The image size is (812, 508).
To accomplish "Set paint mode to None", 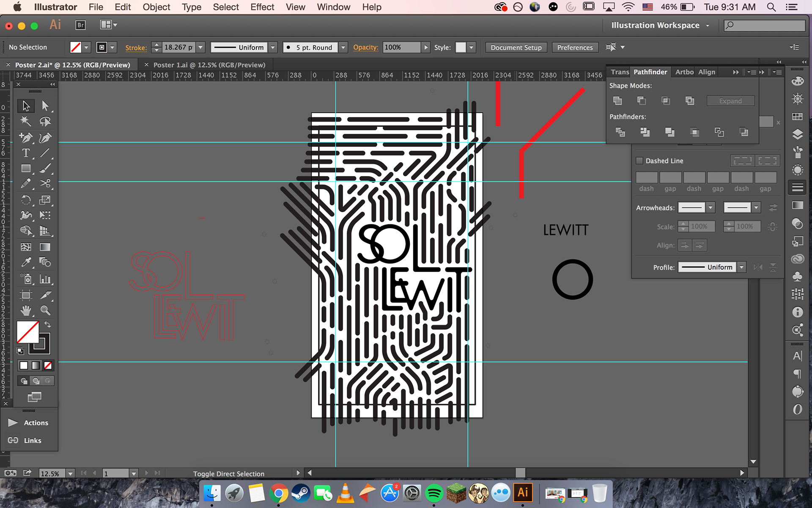I will click(48, 365).
